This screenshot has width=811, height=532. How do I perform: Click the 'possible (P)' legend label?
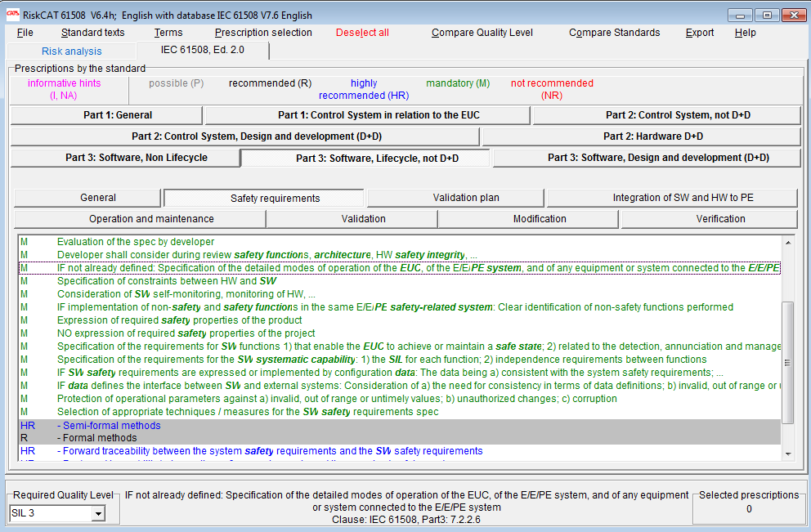point(176,83)
